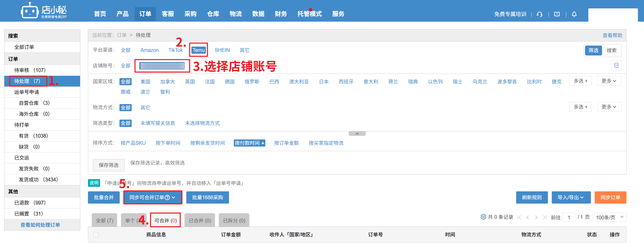This screenshot has width=644, height=243.
Task: Switch to the 已合并 (0) tab
Action: (200, 220)
